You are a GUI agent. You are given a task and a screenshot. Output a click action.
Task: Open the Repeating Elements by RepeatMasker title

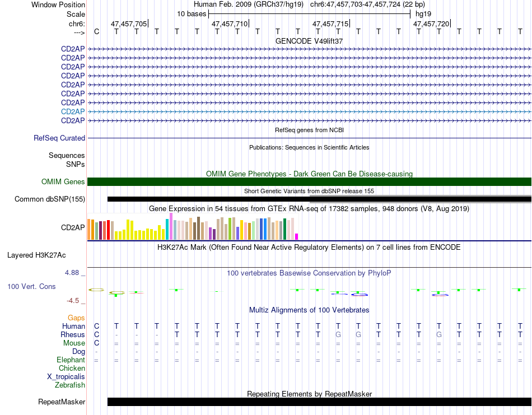[309, 394]
